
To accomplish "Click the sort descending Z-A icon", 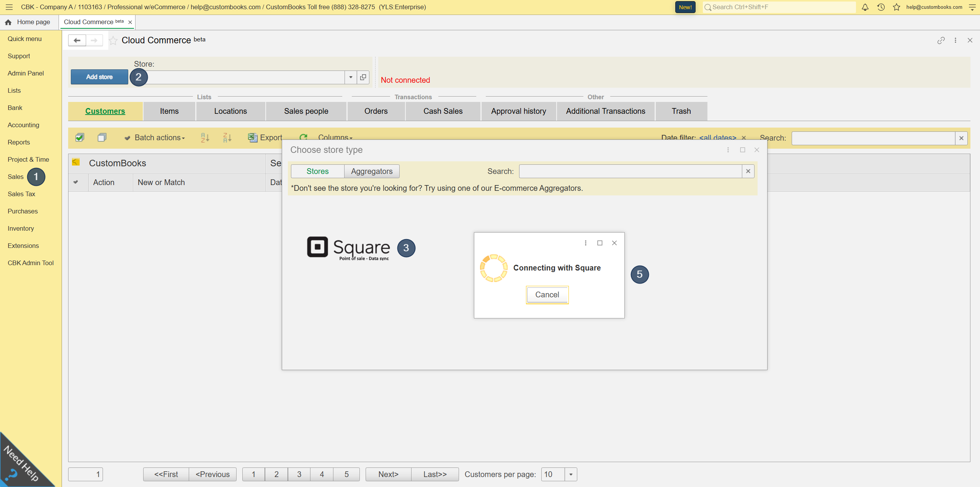I will tap(227, 138).
